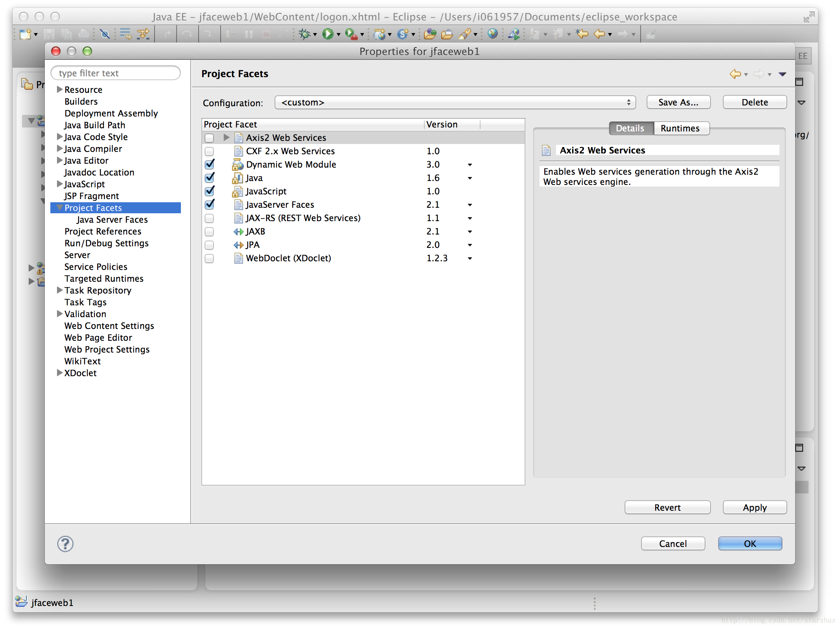Viewport: 840px width, 628px height.
Task: Click the New Dynamic Web Project icon
Action: click(379, 34)
